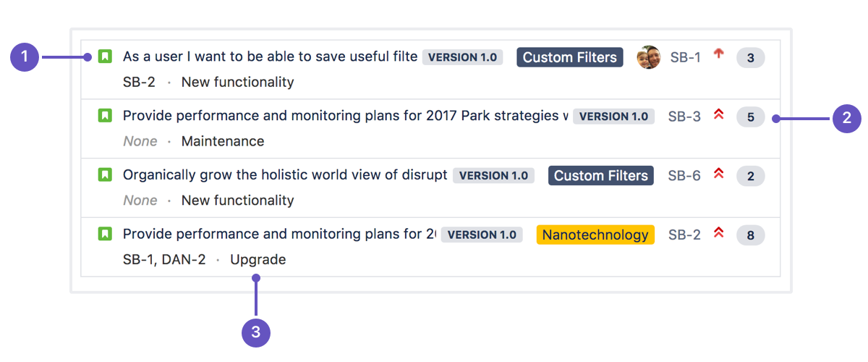The height and width of the screenshot is (362, 868).
Task: Click the red priority arrow for SB-1
Action: coord(718,54)
